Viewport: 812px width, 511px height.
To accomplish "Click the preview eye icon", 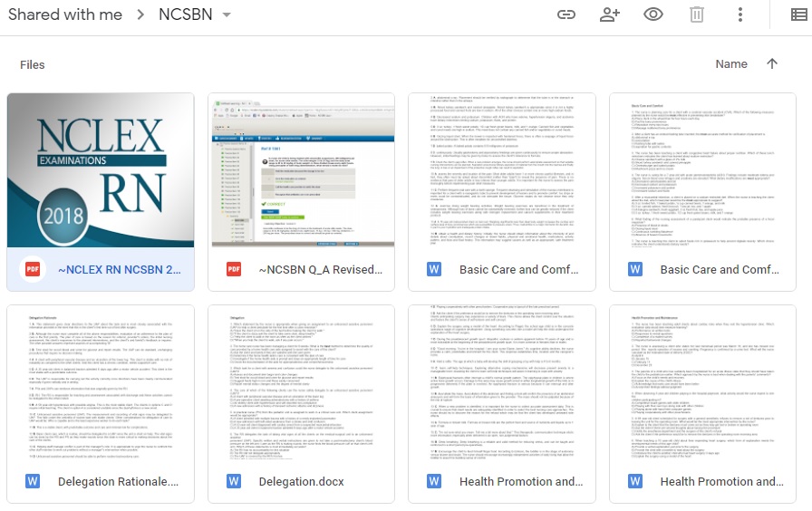I will point(653,14).
